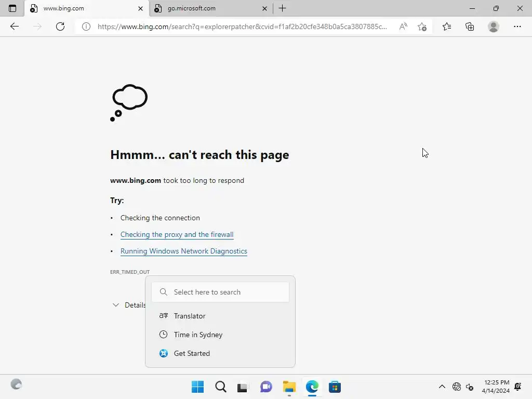Click the Microsoft Edge taskbar icon
The image size is (532, 399).
[312, 387]
